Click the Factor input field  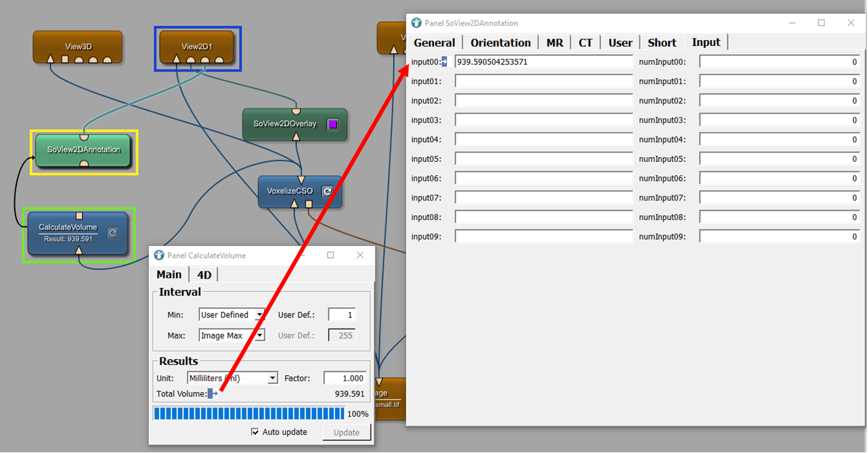tap(345, 379)
